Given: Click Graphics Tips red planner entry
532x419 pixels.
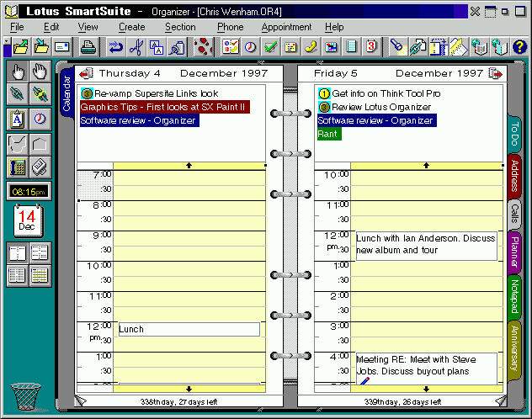Looking at the screenshot, I should pyautogui.click(x=165, y=107).
